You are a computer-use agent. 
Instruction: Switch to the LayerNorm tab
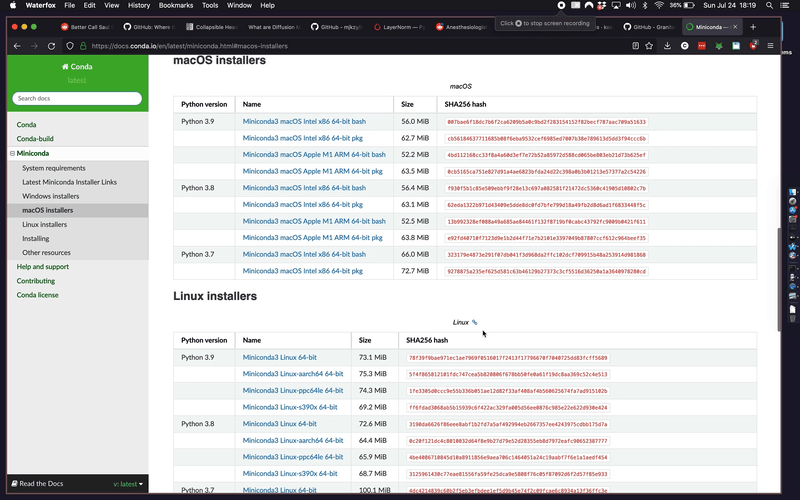pos(399,27)
